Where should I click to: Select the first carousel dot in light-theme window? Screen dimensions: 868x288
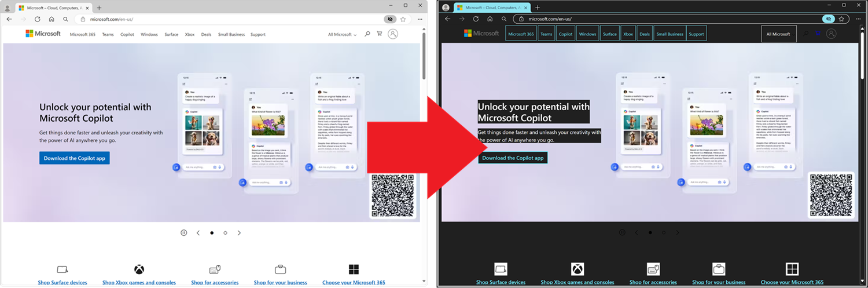212,232
